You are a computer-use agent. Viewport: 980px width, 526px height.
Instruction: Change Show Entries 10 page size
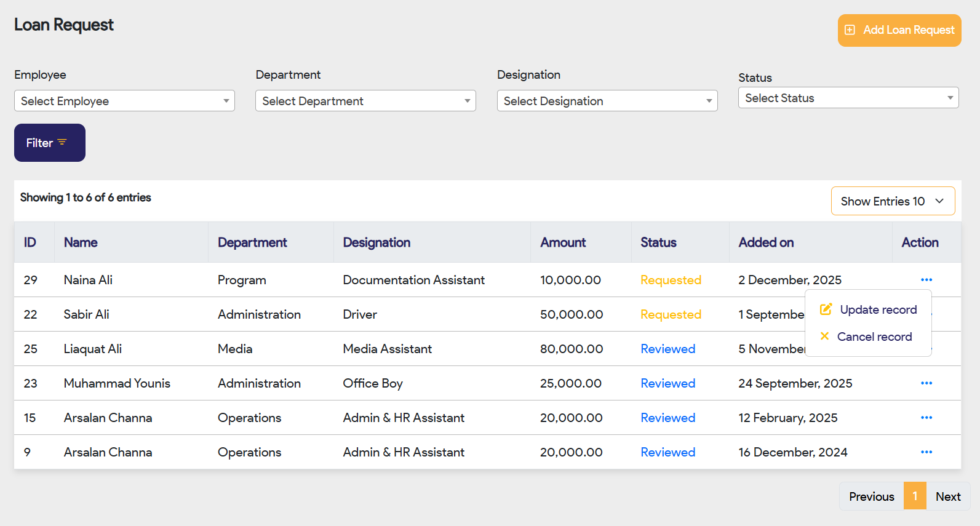892,201
